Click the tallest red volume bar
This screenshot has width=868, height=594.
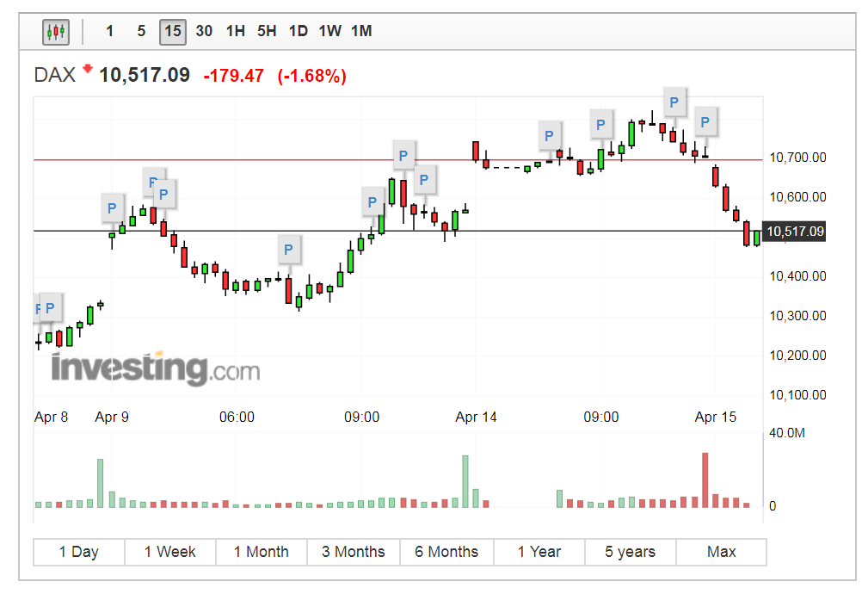pos(705,480)
